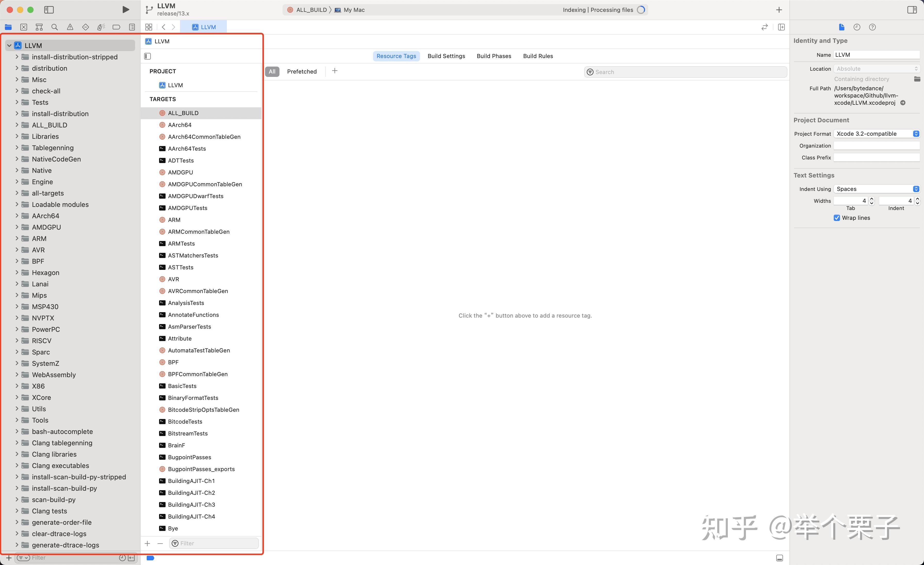Show the Source Control navigator
924x565 pixels.
point(24,27)
